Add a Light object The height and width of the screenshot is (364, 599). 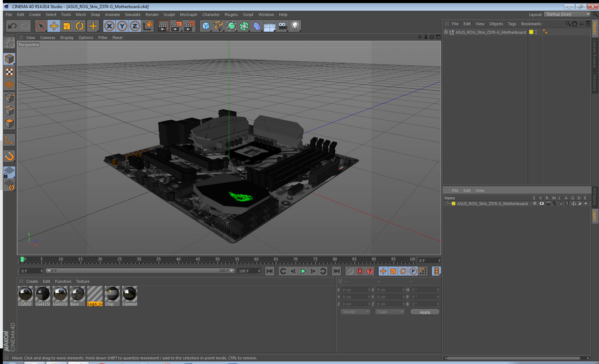pyautogui.click(x=295, y=26)
